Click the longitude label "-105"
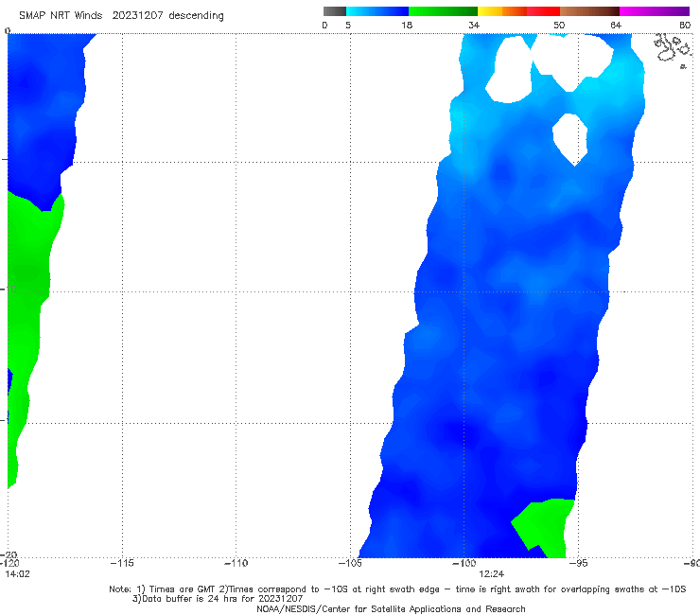The width and height of the screenshot is (700, 615). 350,563
